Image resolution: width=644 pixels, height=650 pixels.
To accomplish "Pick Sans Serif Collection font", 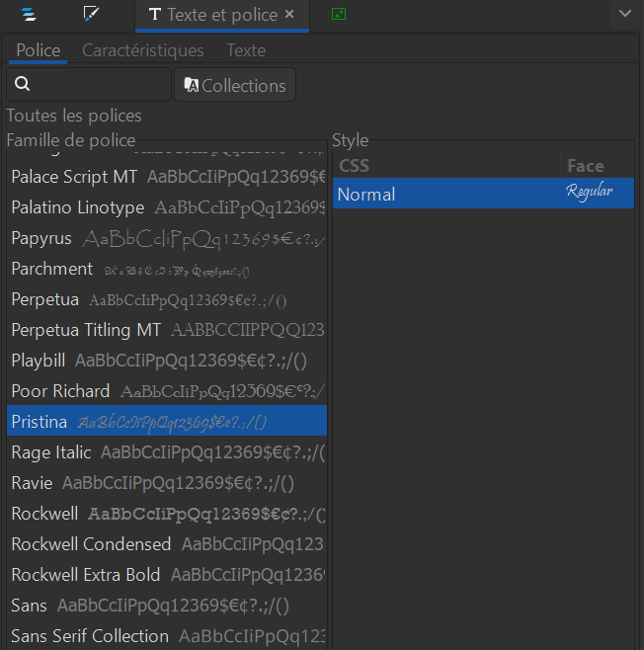I will [x=90, y=636].
